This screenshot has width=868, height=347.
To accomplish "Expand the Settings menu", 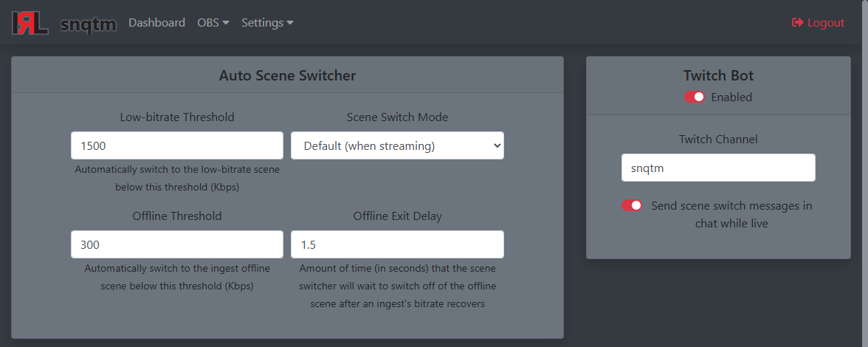I will (267, 23).
